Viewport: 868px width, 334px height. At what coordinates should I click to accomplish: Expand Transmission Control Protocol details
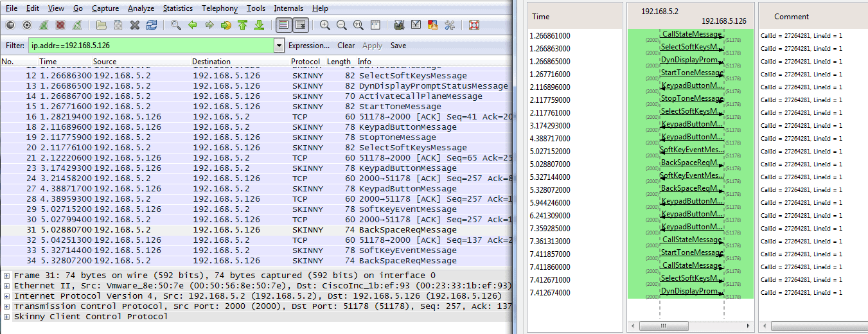pyautogui.click(x=6, y=306)
